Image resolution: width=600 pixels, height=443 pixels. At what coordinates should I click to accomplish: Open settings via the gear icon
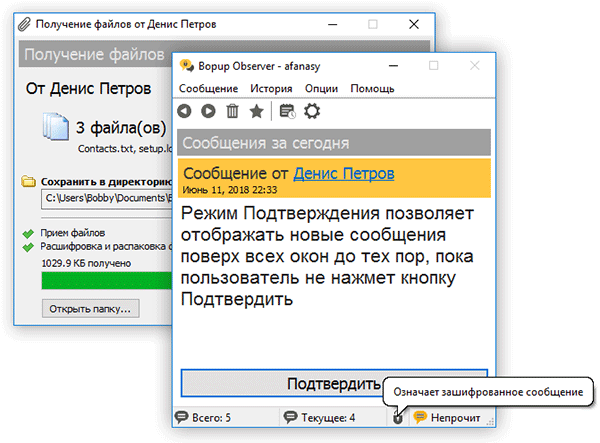[312, 111]
